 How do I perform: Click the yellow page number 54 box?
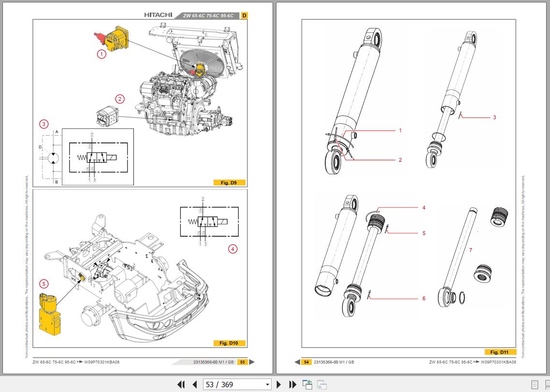coord(306,362)
